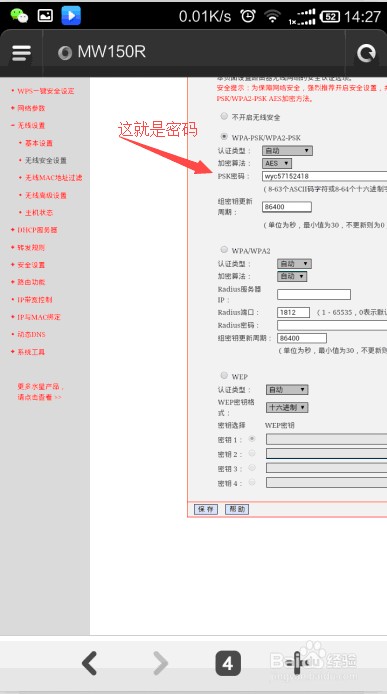Click the 密钥 1 WEP key field
This screenshot has height=694, width=387.
[326, 439]
